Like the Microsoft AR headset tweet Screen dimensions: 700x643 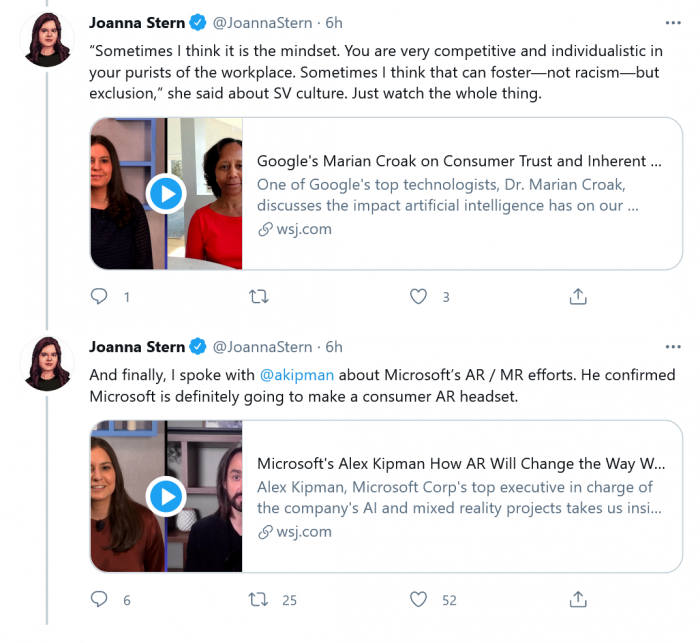[419, 600]
